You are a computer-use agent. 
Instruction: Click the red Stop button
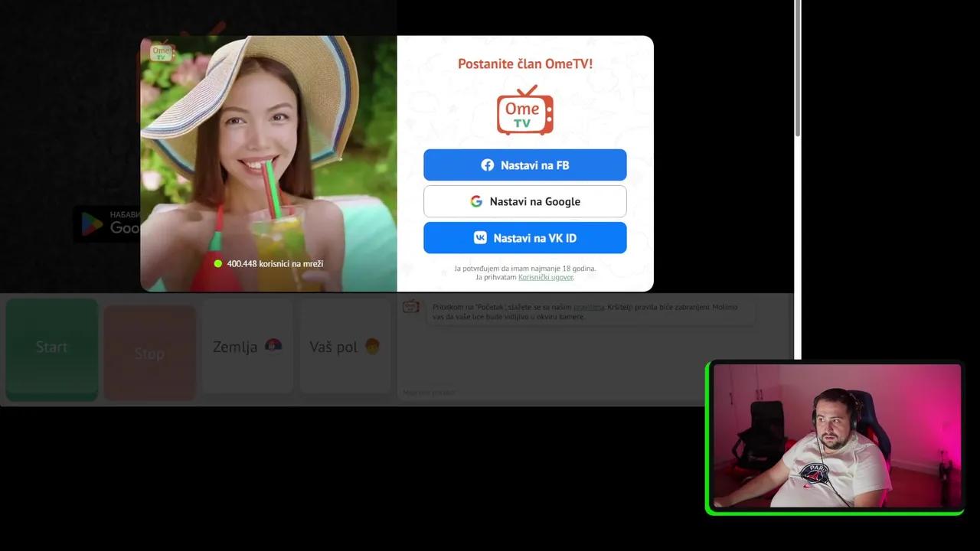point(149,353)
